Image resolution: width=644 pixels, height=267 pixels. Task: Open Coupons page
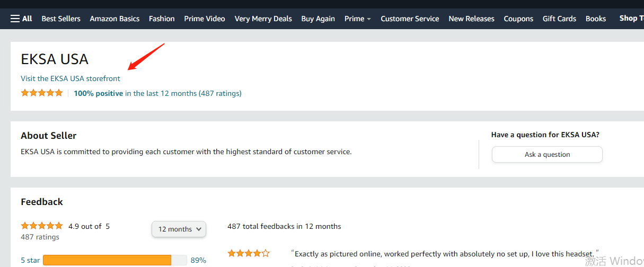click(x=518, y=19)
